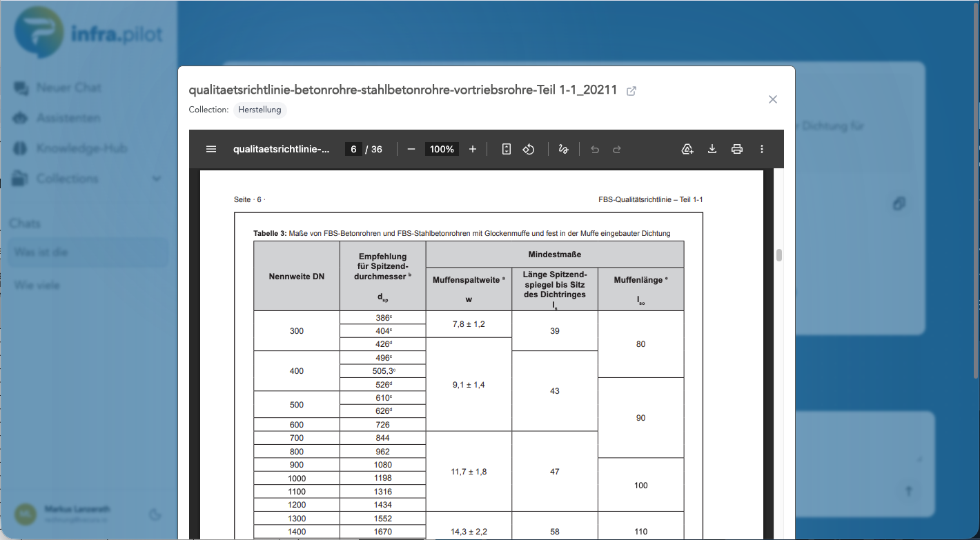Image resolution: width=980 pixels, height=540 pixels.
Task: Toggle fit-to-page view in PDF toolbar
Action: click(x=507, y=149)
